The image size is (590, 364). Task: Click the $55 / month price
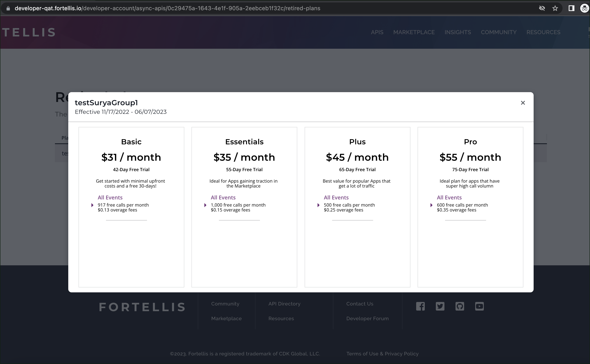click(470, 157)
